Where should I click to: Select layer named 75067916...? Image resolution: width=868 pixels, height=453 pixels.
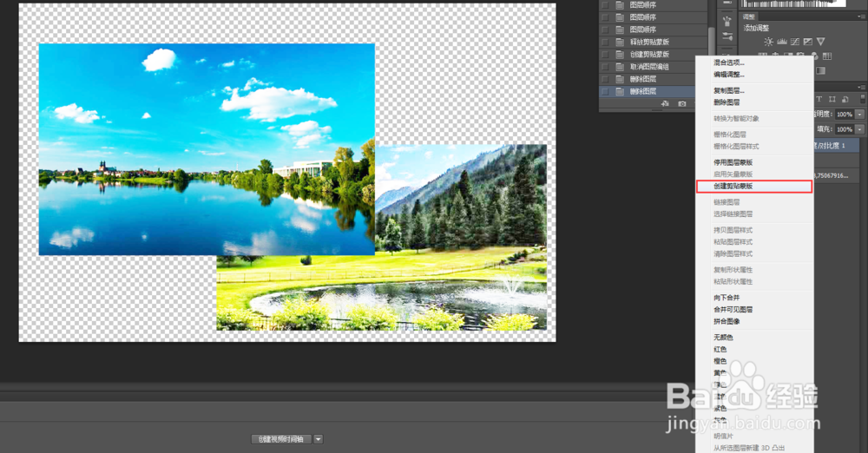[835, 175]
